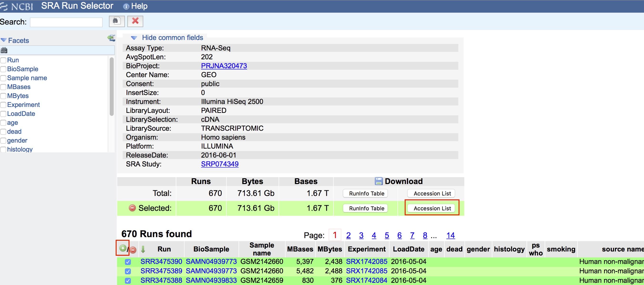Uncheck run SRR3475390 row checkbox
644x285 pixels.
[128, 262]
